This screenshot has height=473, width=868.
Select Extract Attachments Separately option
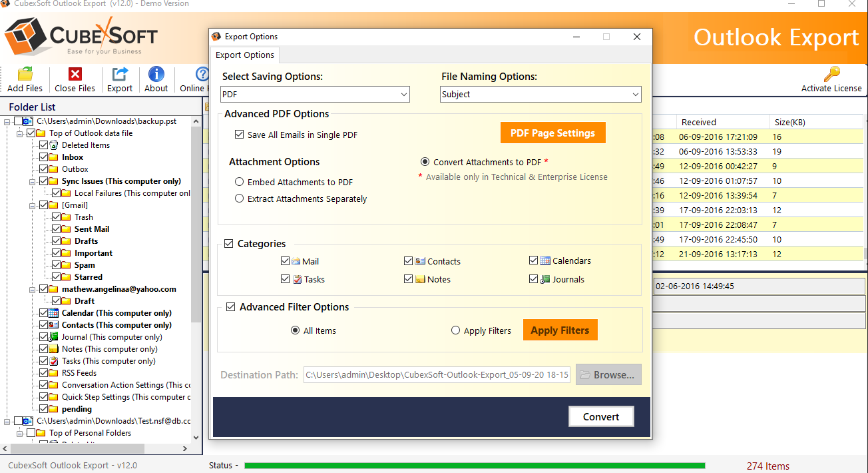click(239, 199)
